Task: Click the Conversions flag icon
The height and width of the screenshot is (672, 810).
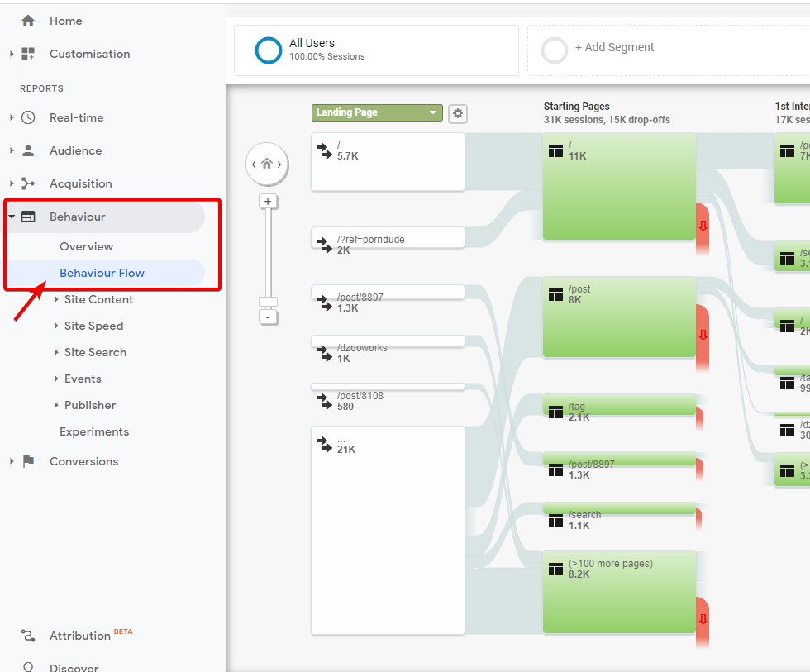Action: click(28, 461)
